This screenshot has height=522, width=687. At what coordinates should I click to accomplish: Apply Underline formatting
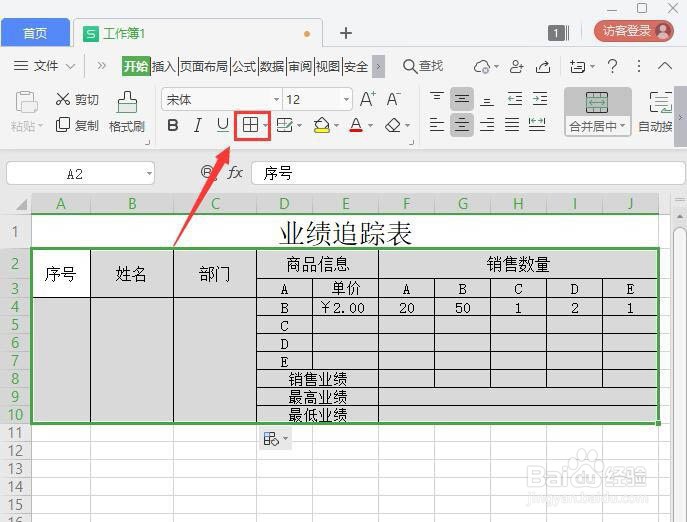(x=223, y=126)
